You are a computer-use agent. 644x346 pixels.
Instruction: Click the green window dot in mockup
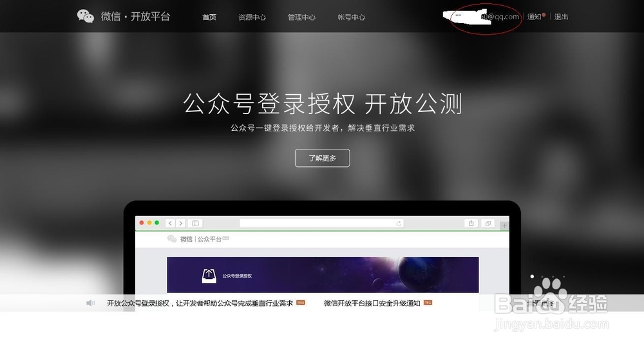(x=157, y=223)
